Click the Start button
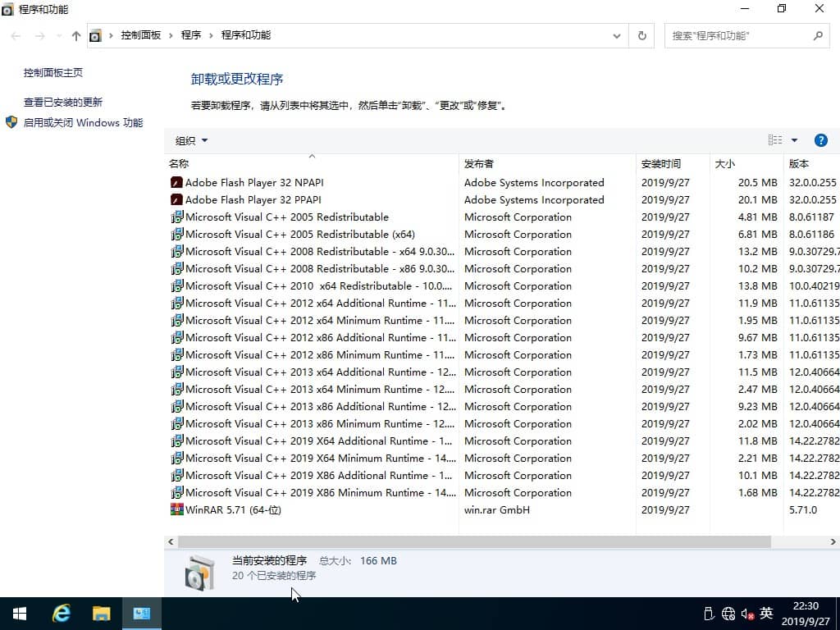 pyautogui.click(x=18, y=613)
